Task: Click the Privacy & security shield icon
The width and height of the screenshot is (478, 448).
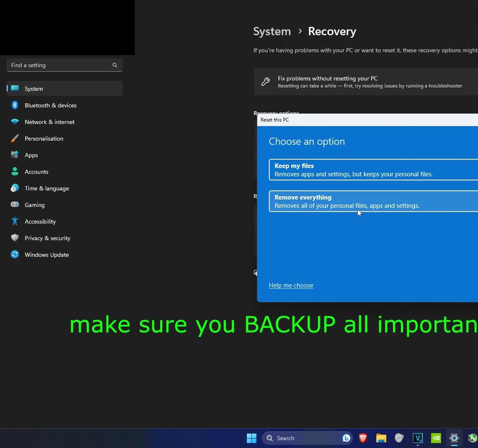Action: coord(15,238)
